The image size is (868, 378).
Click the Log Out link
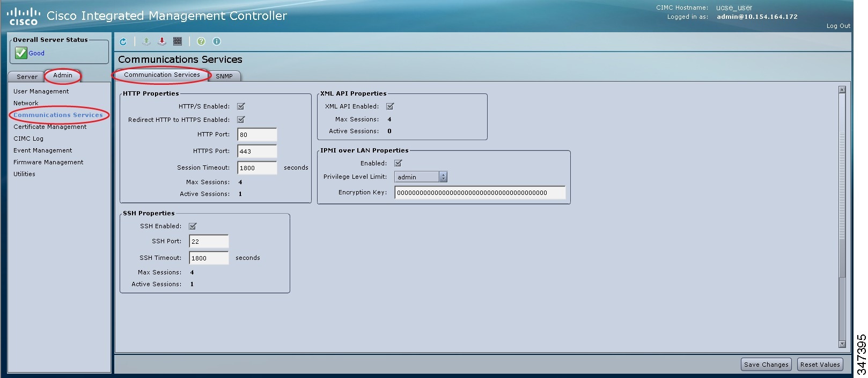click(838, 26)
